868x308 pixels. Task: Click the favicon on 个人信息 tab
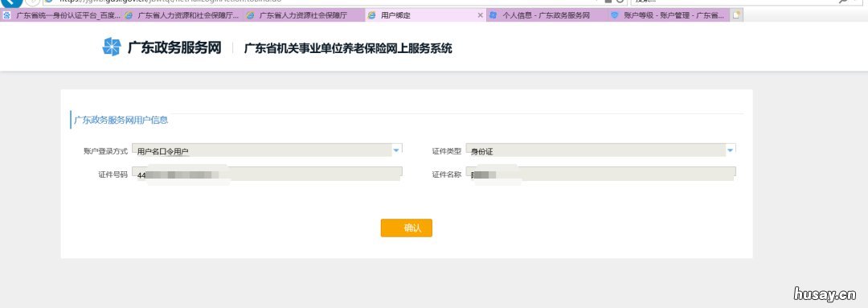(x=493, y=15)
